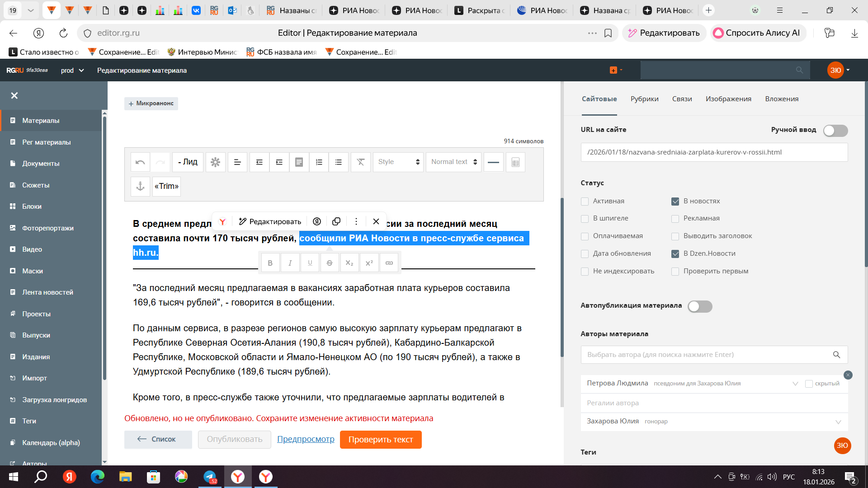Expand the prod environment dropdown
Image resolution: width=868 pixels, height=488 pixels.
[x=72, y=70]
